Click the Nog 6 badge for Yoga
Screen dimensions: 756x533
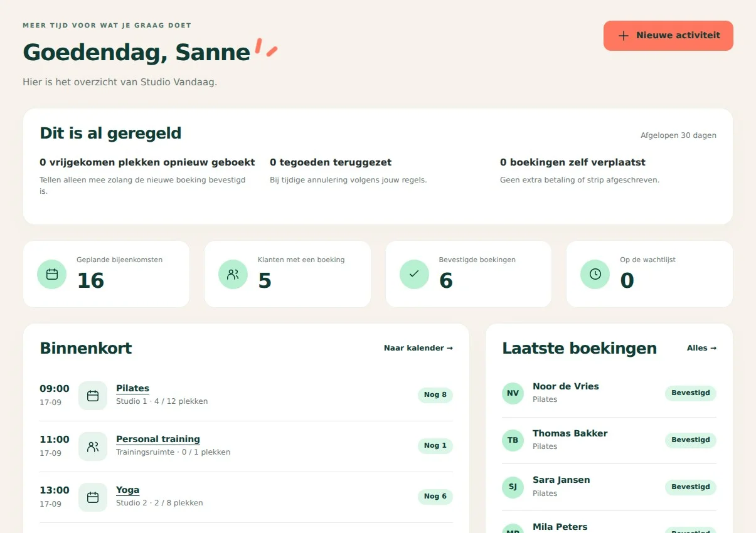(435, 497)
